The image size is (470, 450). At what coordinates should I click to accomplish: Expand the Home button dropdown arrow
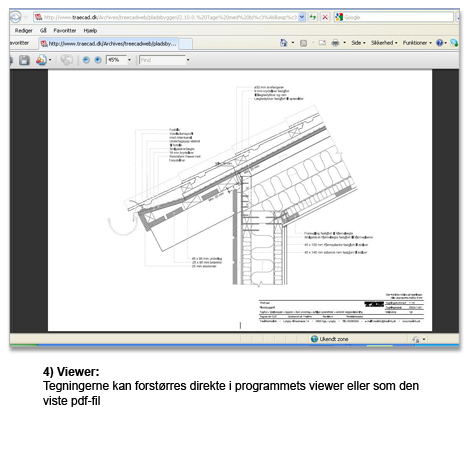(x=293, y=43)
